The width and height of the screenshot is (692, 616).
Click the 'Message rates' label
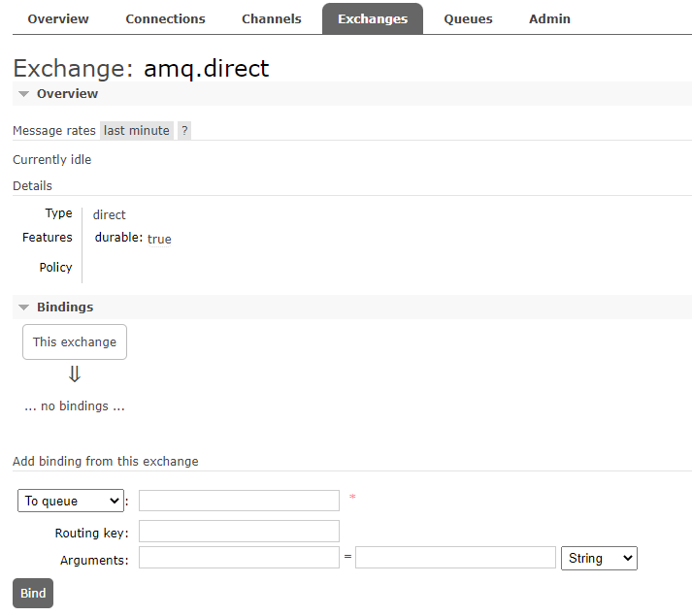[x=54, y=131]
